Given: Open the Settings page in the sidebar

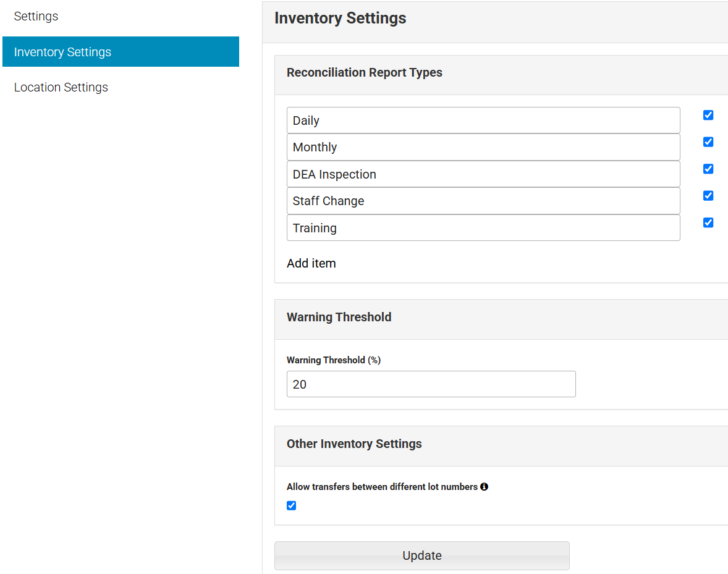Looking at the screenshot, I should [x=36, y=16].
